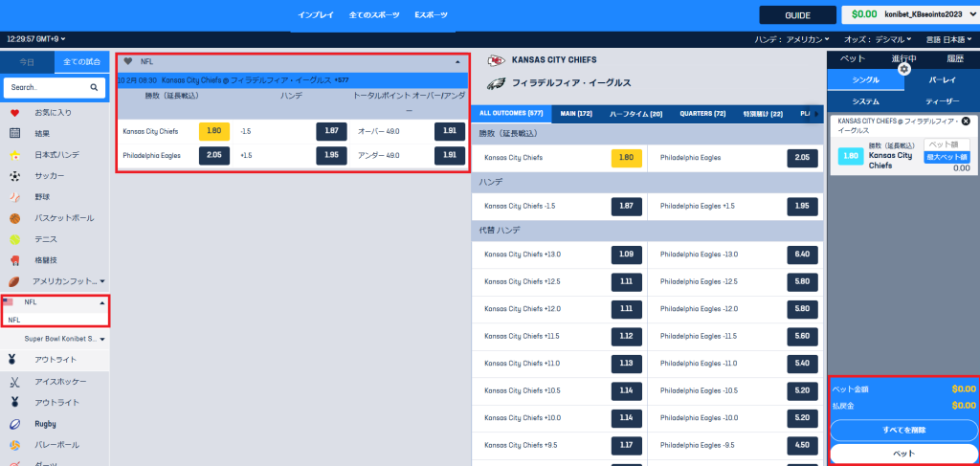980x466 pixels.
Task: Collapse the NFL sidebar group
Action: pyautogui.click(x=102, y=302)
